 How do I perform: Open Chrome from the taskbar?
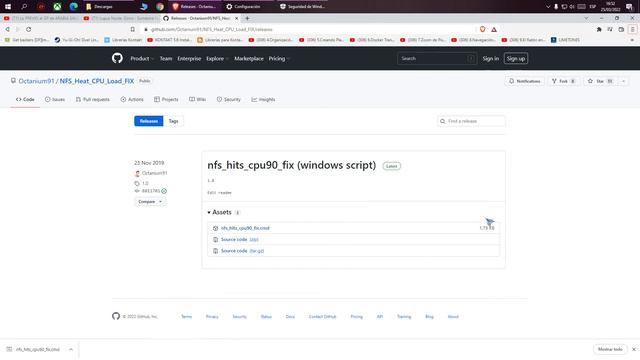pos(160,7)
